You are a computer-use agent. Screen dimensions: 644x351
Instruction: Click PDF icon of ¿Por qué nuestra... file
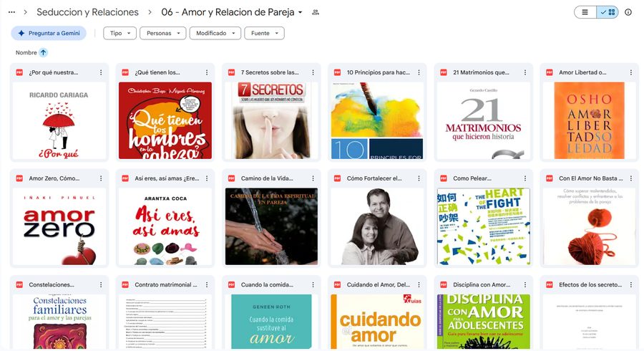coord(19,72)
